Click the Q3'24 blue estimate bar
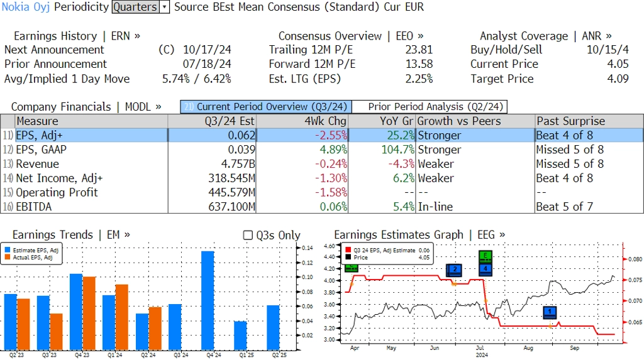Viewport: 644px width, 360px height. pyautogui.click(x=175, y=327)
